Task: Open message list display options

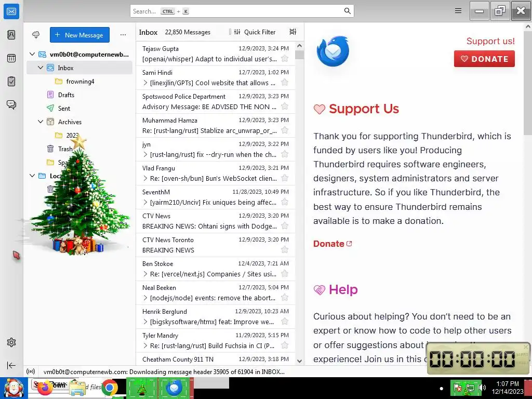Action: coord(293,32)
